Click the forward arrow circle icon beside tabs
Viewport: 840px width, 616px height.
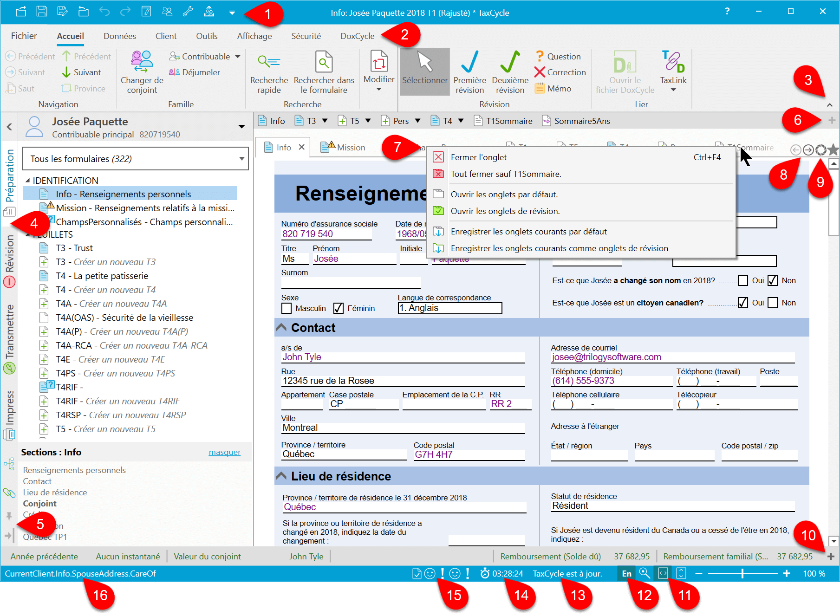pos(808,149)
